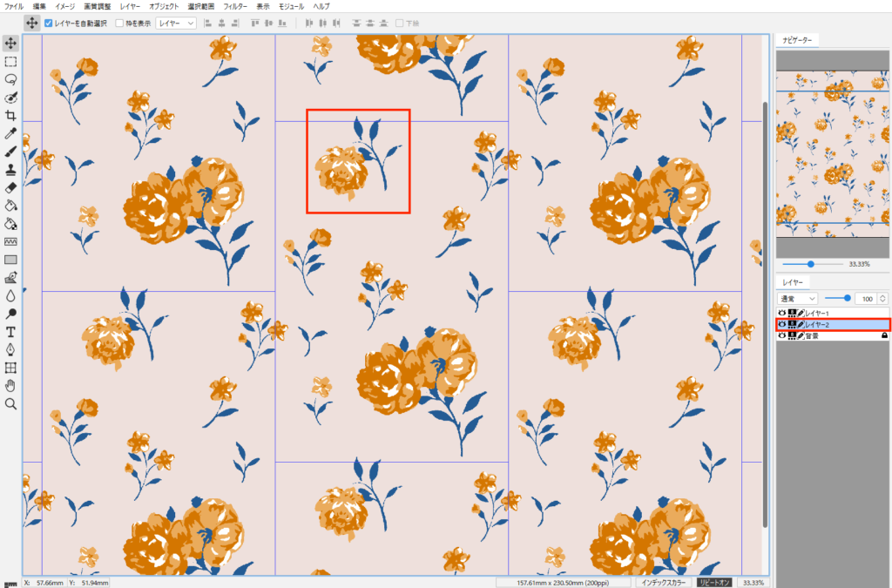Open the 表示 menu

(263, 6)
